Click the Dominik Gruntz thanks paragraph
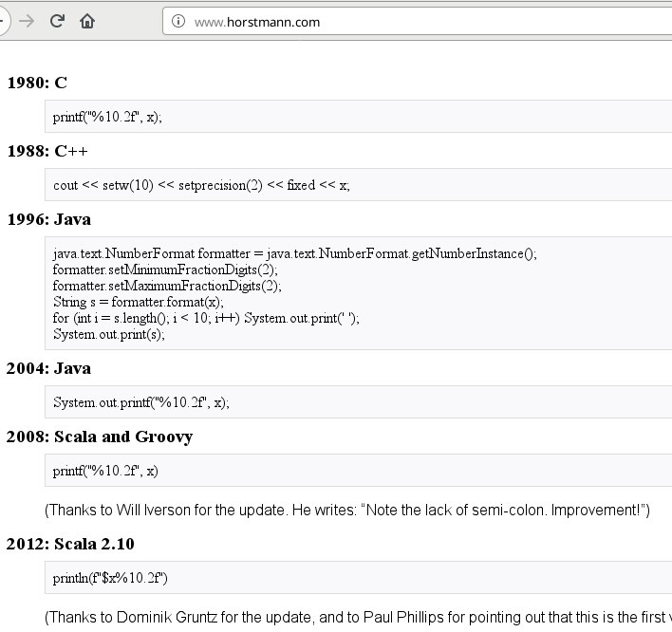Image resolution: width=672 pixels, height=632 pixels. coord(358,617)
